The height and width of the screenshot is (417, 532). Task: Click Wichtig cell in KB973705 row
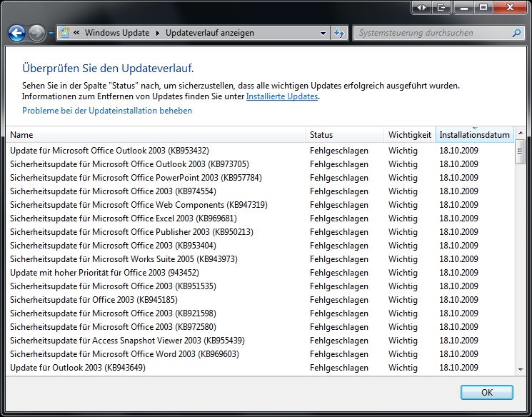403,164
